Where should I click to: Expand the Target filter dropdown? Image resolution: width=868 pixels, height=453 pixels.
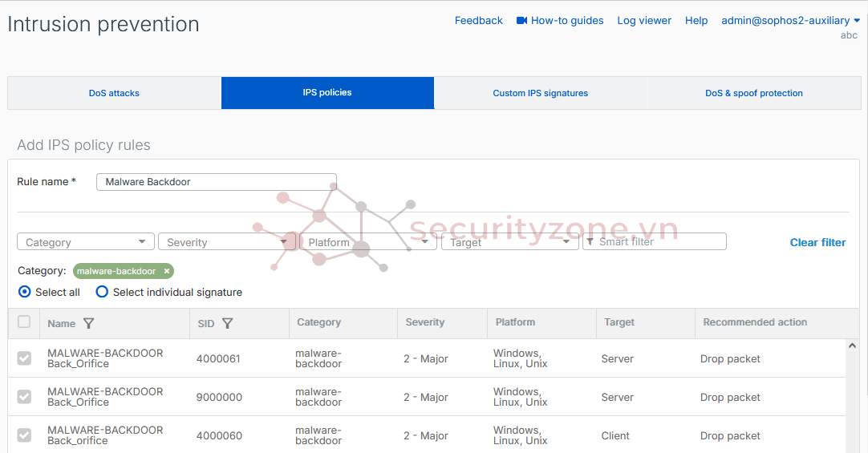tap(509, 242)
